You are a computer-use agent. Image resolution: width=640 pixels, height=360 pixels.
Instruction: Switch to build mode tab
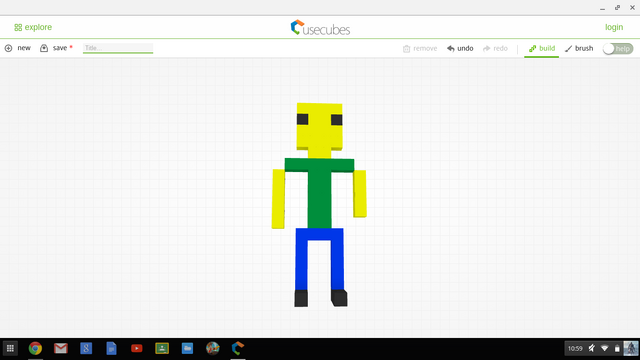pyautogui.click(x=542, y=49)
